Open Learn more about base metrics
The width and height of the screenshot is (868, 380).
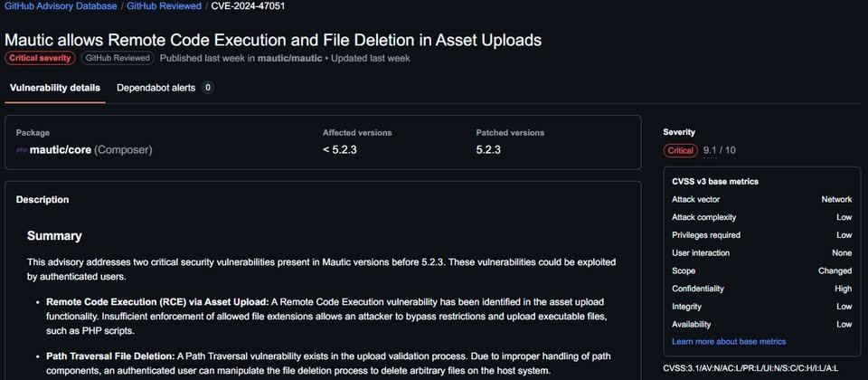tap(729, 341)
